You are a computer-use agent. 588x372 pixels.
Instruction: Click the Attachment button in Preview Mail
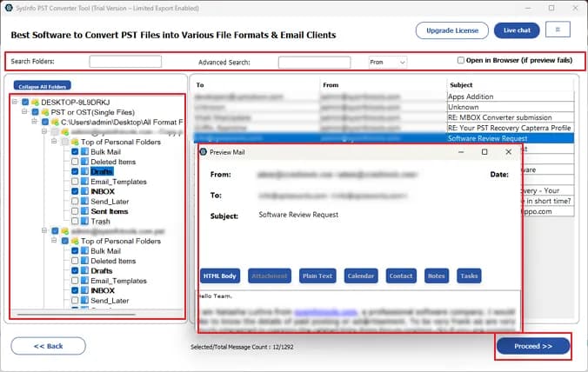pyautogui.click(x=270, y=276)
